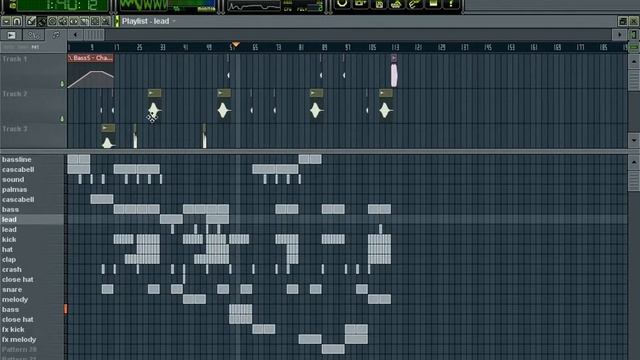This screenshot has width=640, height=360.
Task: Select the Track 2 label
Action: (x=14, y=94)
